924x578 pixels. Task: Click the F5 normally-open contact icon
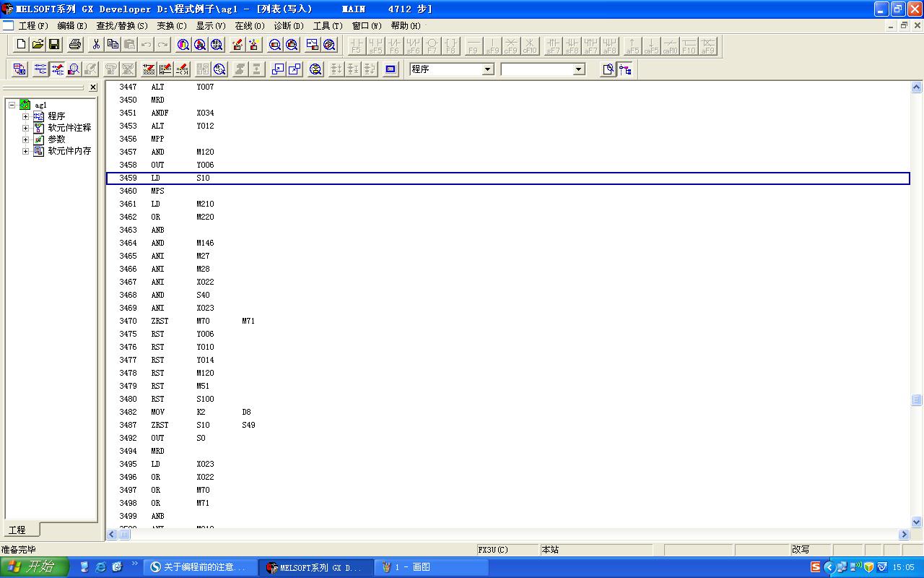pyautogui.click(x=357, y=46)
